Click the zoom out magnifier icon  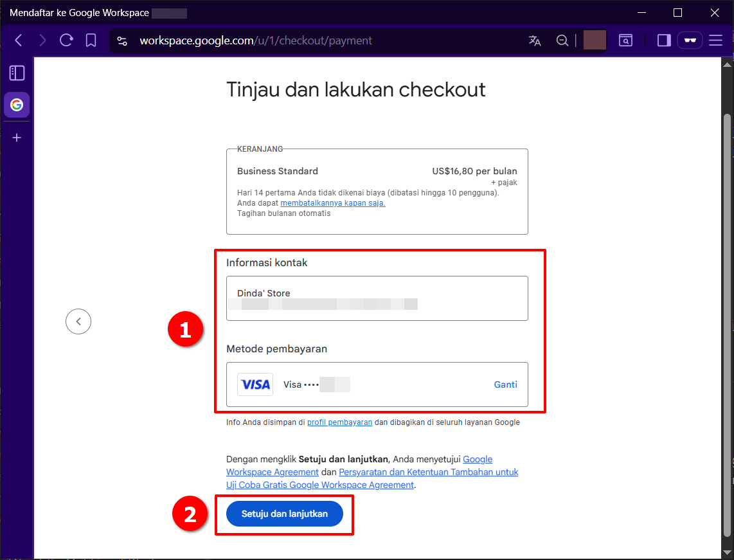click(562, 41)
